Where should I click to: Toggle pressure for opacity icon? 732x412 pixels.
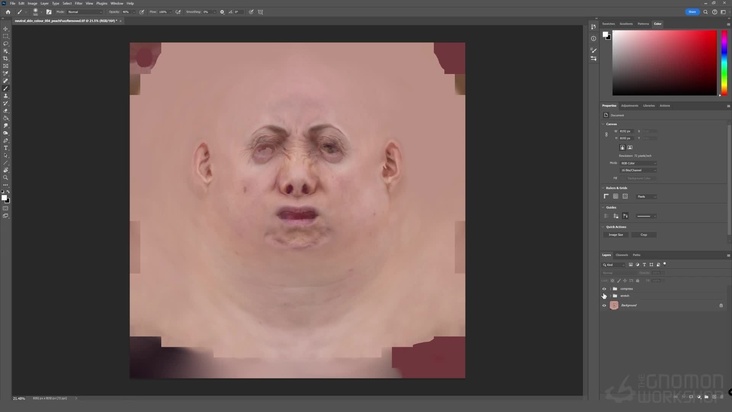141,12
